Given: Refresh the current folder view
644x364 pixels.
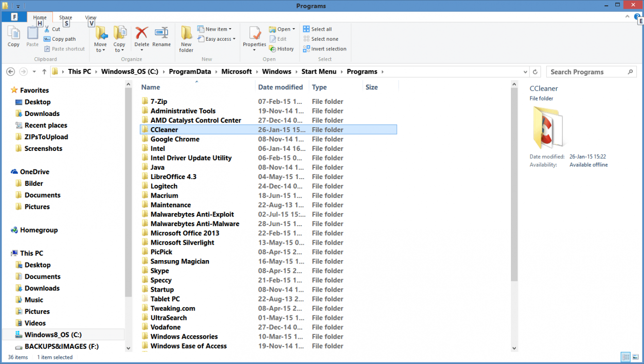Looking at the screenshot, I should pyautogui.click(x=535, y=72).
